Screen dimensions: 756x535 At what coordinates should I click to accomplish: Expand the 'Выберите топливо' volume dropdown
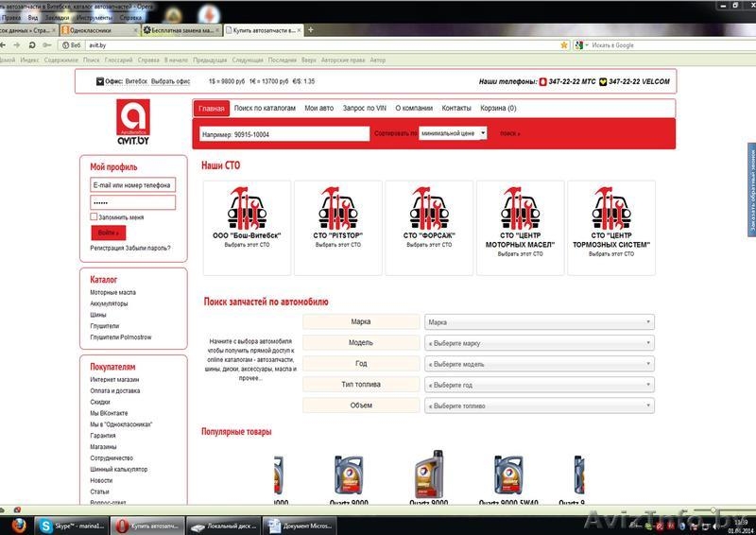[540, 406]
